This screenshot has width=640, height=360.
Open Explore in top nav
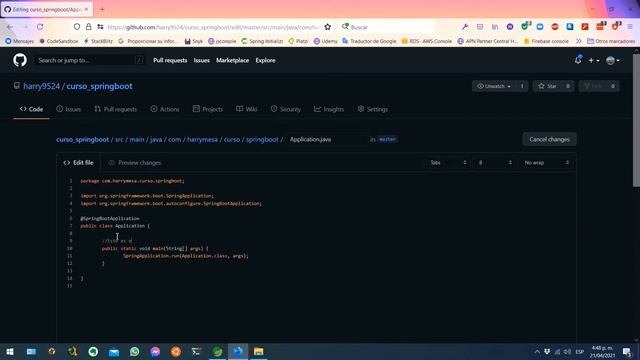click(x=265, y=60)
